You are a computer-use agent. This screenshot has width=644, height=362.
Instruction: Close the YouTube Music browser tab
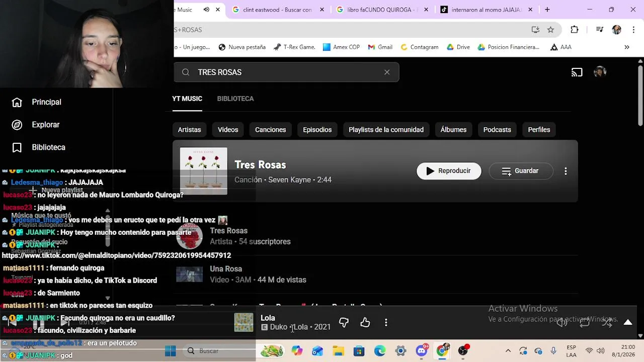click(218, 10)
